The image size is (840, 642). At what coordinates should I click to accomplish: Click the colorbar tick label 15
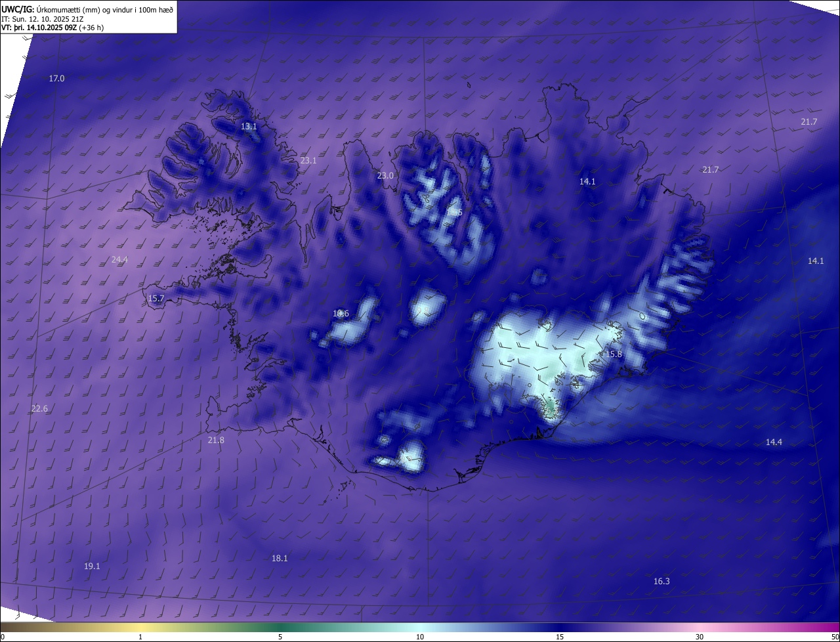pos(560,637)
